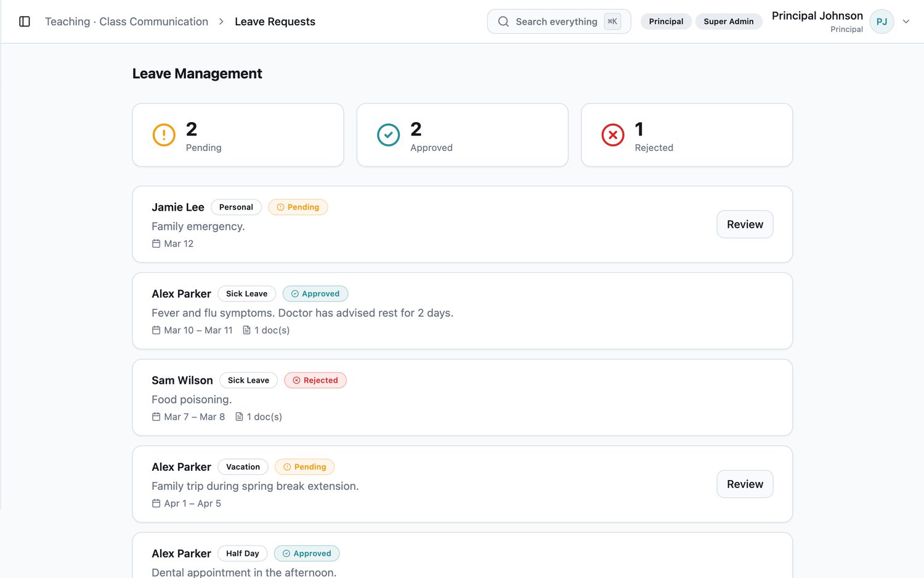Click the Leave Management heading
Image resolution: width=924 pixels, height=578 pixels.
[x=197, y=73]
